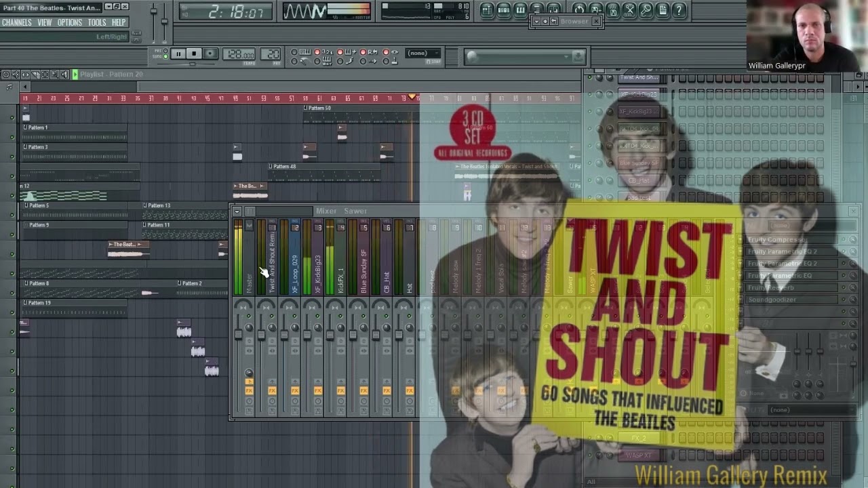This screenshot has height=488, width=868.
Task: Toggle mute LED on Twist And Shout track
Action: (x=272, y=316)
